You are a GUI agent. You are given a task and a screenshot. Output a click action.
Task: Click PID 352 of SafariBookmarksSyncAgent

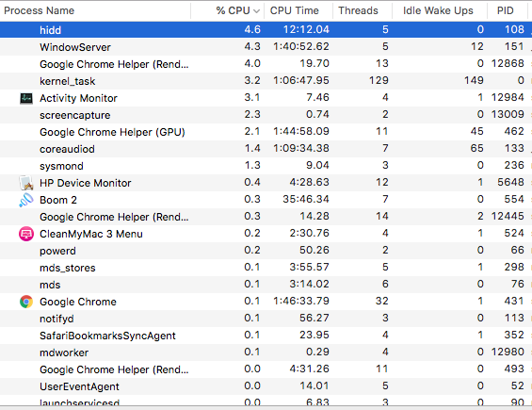point(514,335)
